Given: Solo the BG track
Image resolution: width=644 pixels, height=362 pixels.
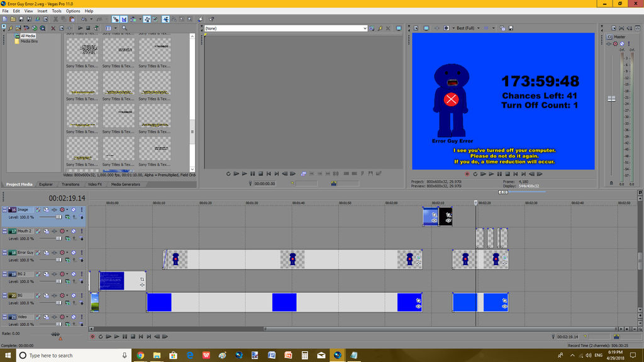Looking at the screenshot, I should click(81, 296).
